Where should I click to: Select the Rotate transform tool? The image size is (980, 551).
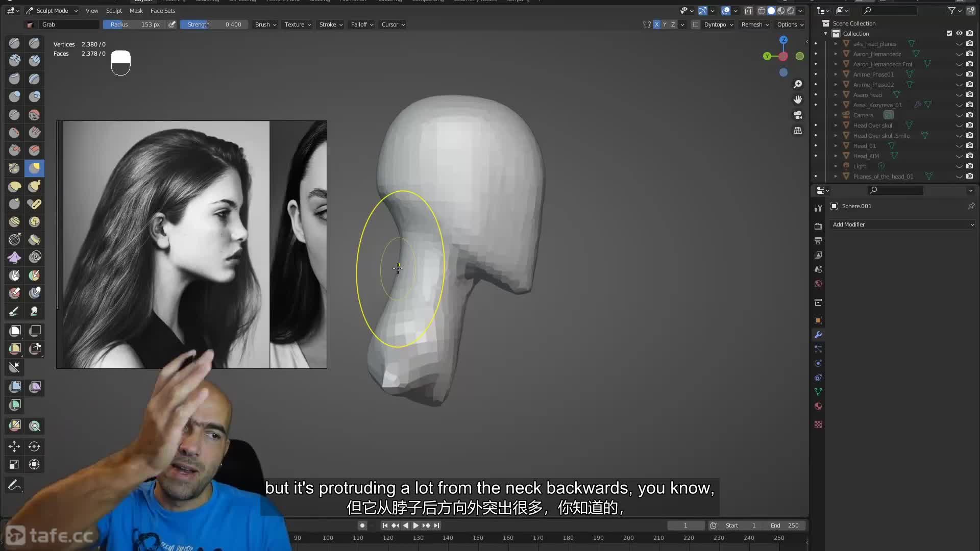coord(34,446)
